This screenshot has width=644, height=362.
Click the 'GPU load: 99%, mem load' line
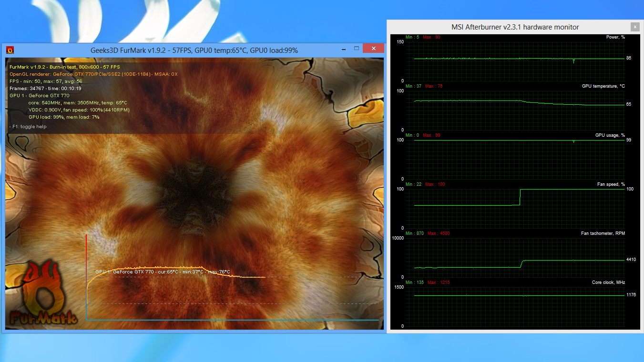point(64,117)
